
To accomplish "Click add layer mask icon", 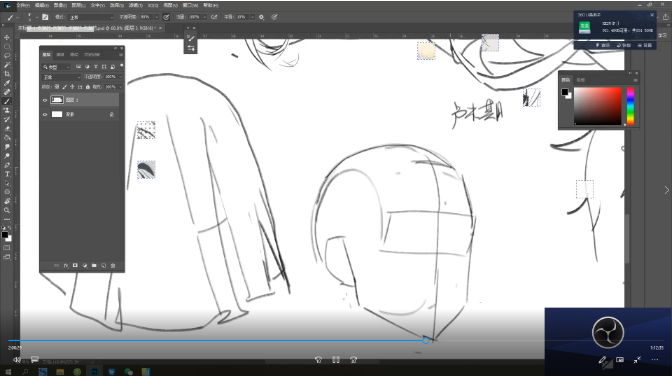I will coord(75,265).
